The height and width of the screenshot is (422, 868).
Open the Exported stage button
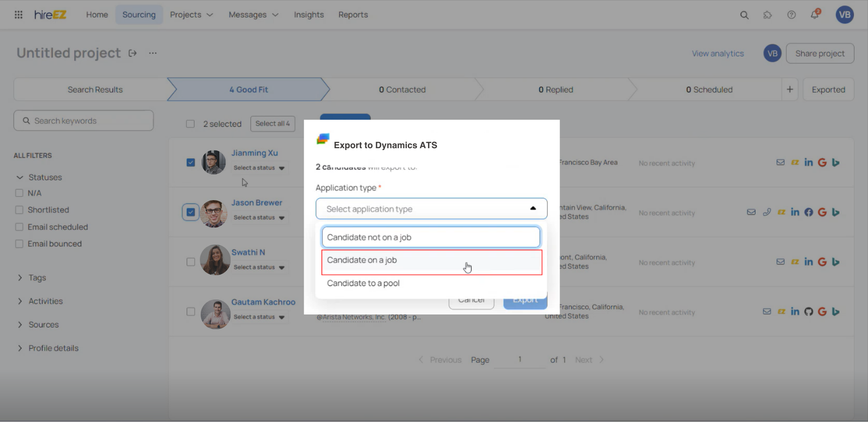point(828,89)
